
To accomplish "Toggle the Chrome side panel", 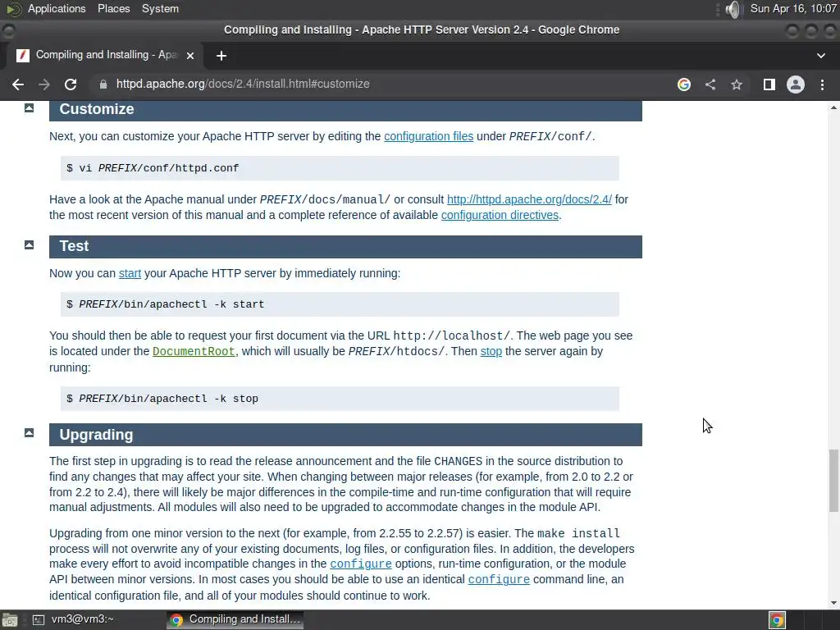I will point(769,84).
